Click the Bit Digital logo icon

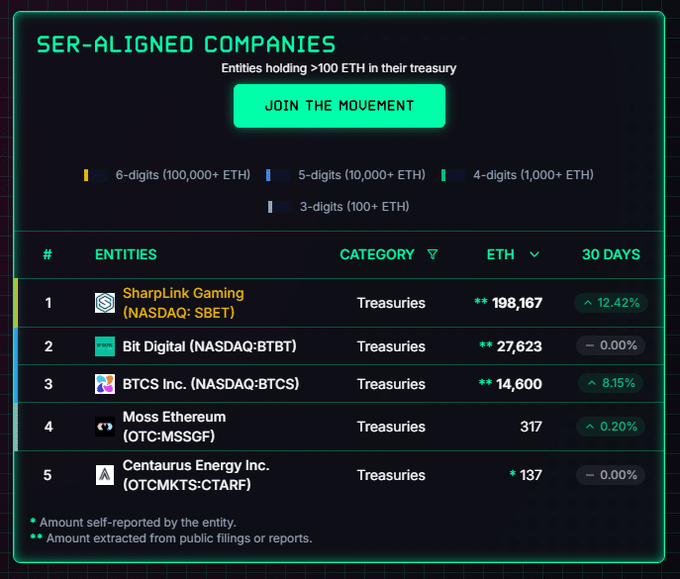[x=105, y=346]
